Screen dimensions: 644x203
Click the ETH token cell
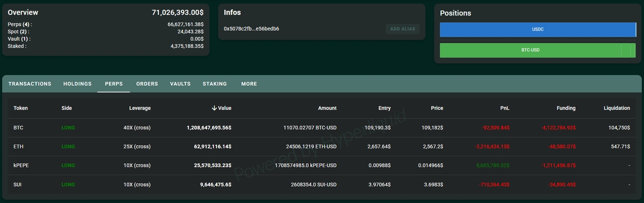[19, 147]
